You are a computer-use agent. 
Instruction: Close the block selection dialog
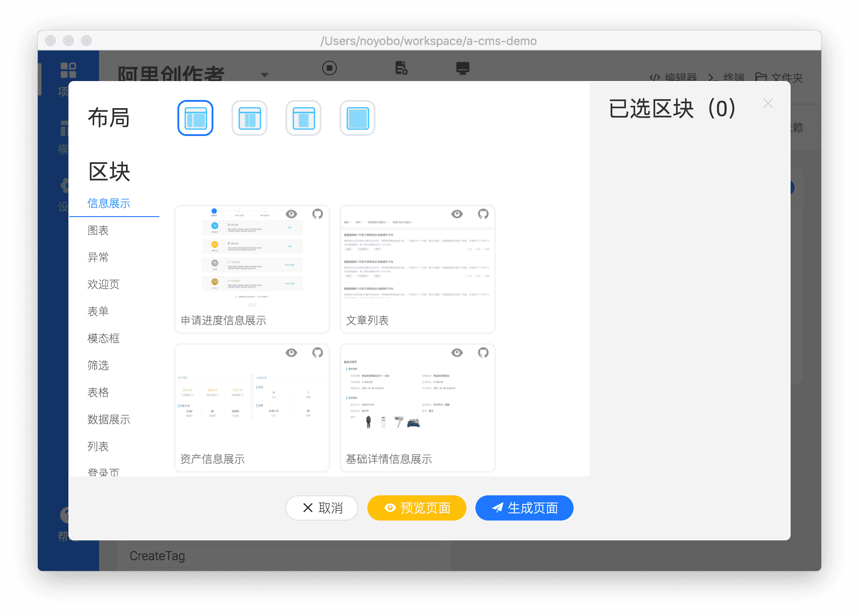tap(768, 104)
